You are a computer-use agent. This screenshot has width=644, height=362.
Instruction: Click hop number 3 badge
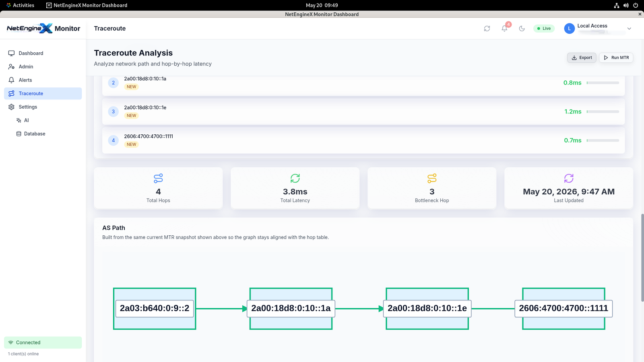[113, 111]
